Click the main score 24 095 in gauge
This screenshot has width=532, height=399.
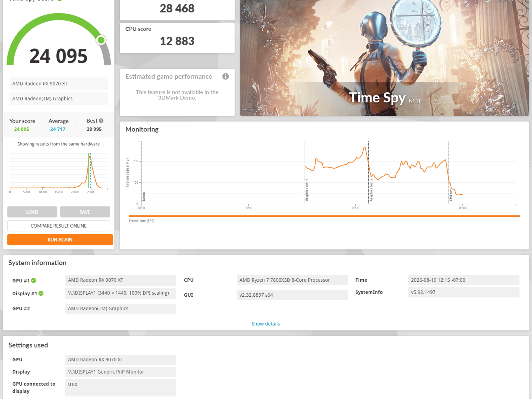point(58,56)
